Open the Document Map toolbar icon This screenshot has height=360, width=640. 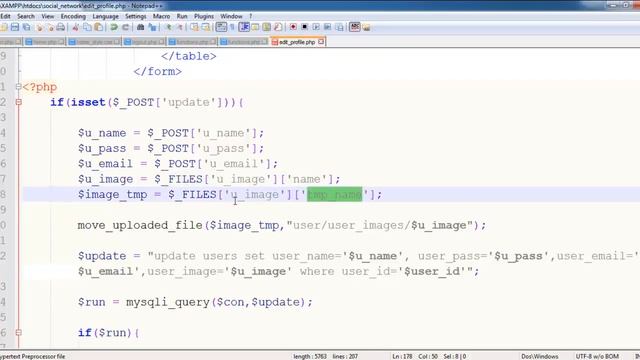(x=267, y=27)
